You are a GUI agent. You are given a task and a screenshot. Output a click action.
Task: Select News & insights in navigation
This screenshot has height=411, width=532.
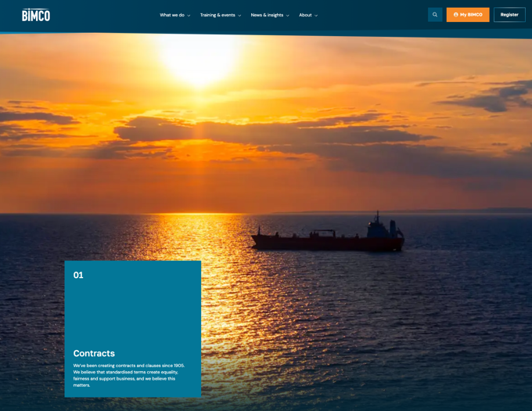pos(267,15)
